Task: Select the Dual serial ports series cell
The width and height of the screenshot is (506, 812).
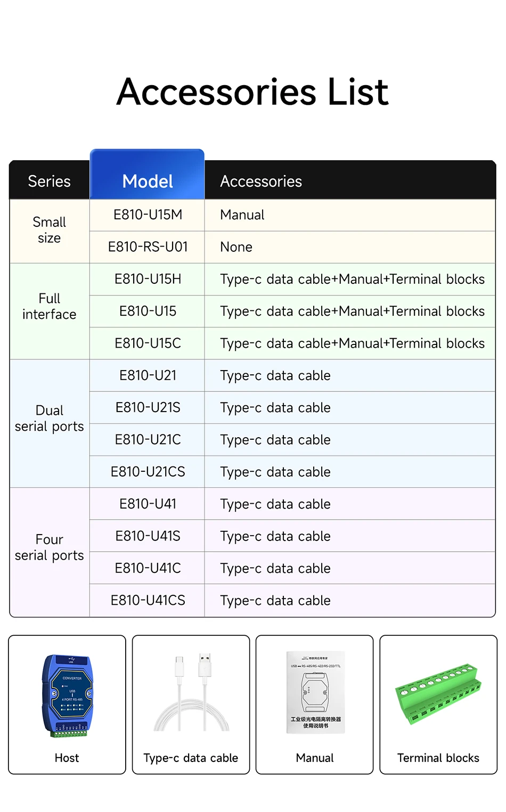Action: pos(49,419)
